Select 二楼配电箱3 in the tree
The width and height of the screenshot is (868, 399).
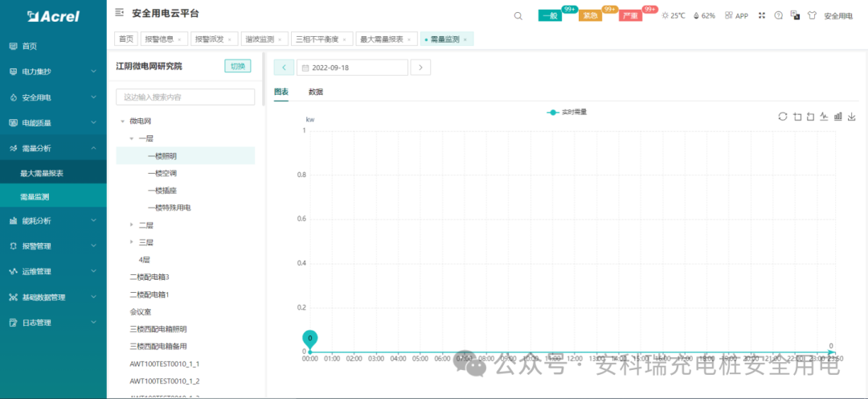pyautogui.click(x=149, y=277)
